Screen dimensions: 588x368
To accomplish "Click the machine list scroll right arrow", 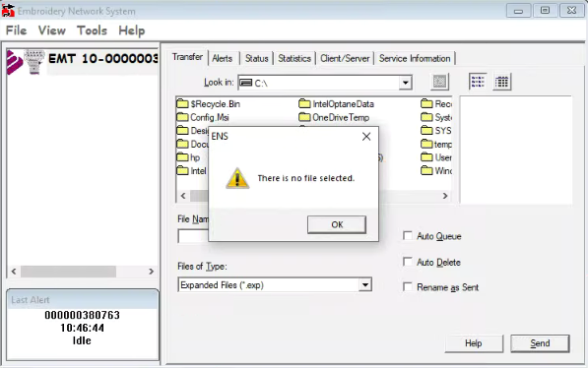I will [151, 272].
